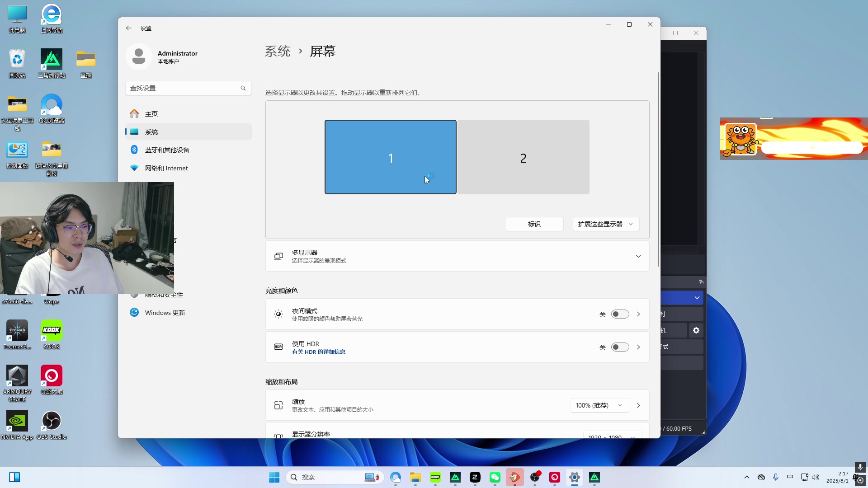Open the 钛坦水冷屏幕素材 folder on desktop
This screenshot has height=488, width=868.
tap(52, 158)
